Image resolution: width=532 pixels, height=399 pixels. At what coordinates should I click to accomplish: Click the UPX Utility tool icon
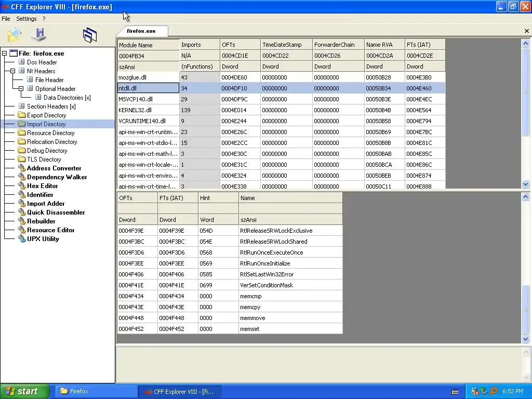[x=22, y=238]
